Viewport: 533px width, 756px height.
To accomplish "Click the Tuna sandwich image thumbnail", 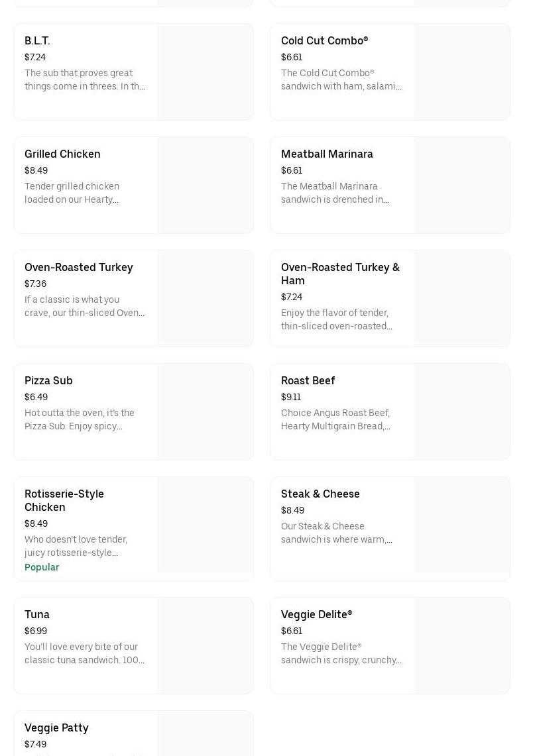I will click(205, 646).
